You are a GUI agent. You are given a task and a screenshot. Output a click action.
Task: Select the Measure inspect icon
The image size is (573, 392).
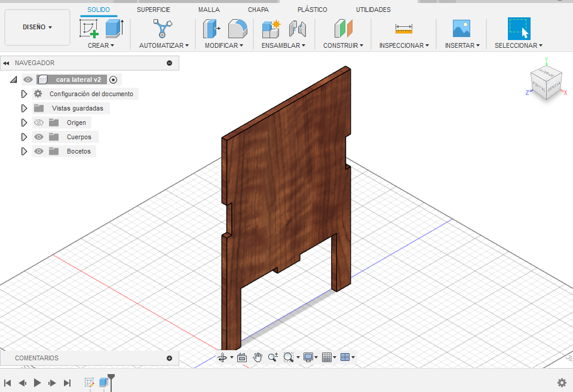point(404,28)
